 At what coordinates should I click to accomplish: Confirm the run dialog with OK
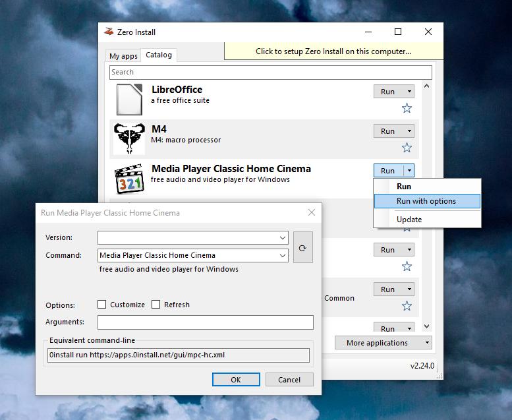click(236, 380)
